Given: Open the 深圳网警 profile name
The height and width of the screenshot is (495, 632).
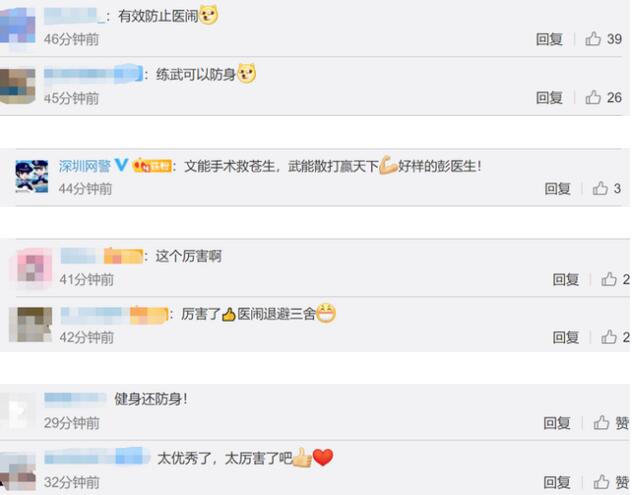Looking at the screenshot, I should (85, 166).
